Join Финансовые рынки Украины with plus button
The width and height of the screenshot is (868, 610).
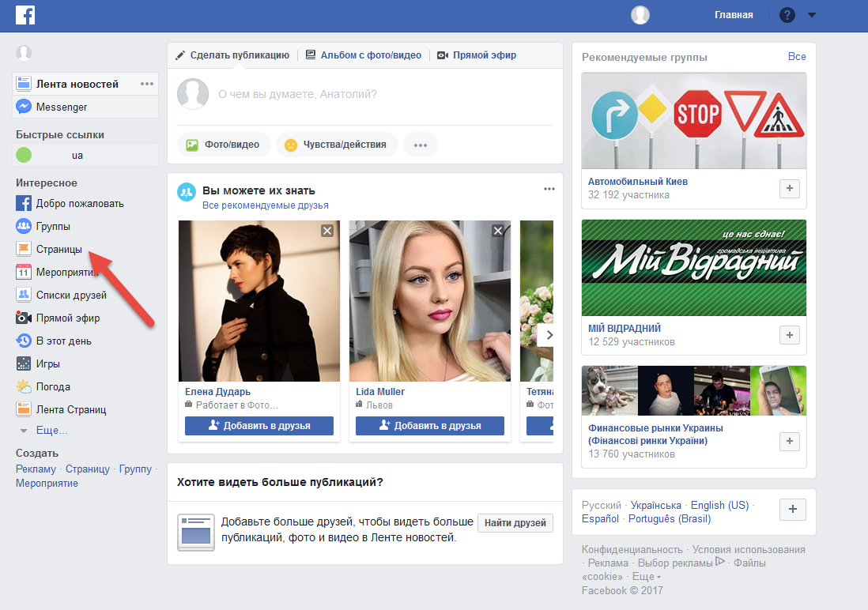[790, 441]
